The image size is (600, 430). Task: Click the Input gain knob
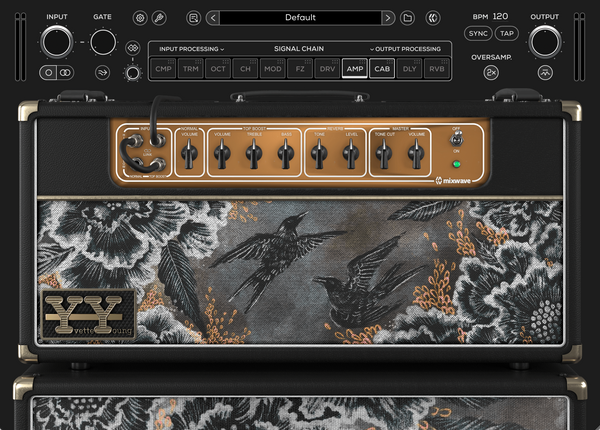[57, 42]
